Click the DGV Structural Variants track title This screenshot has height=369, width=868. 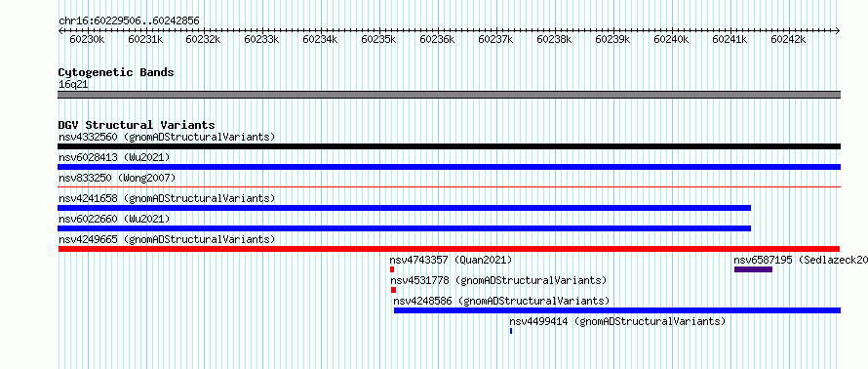click(x=137, y=125)
